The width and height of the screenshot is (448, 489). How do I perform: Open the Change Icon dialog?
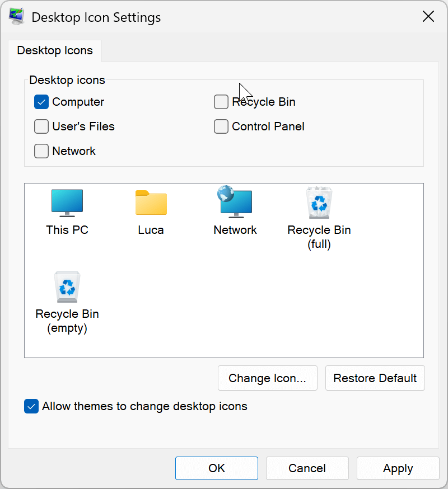[267, 378]
